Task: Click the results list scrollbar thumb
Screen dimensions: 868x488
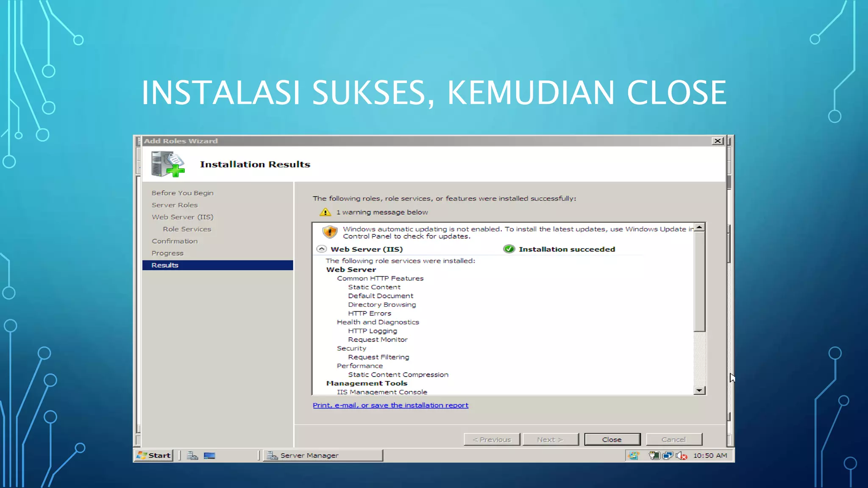Action: (699, 282)
